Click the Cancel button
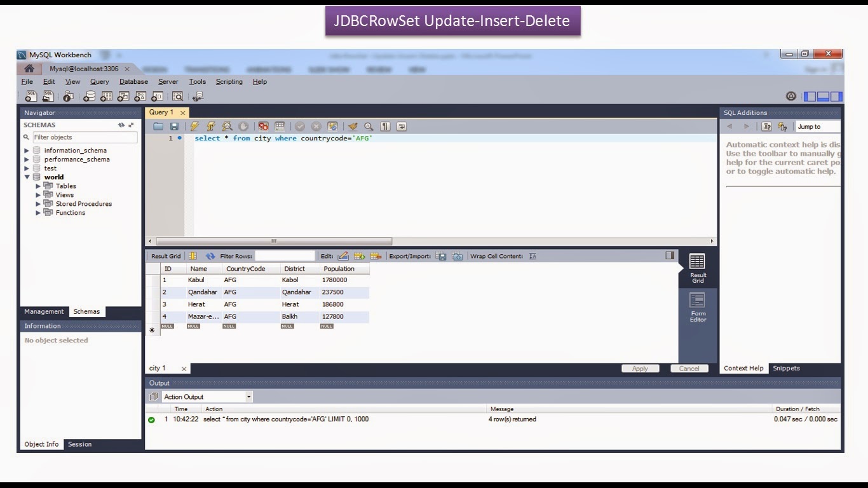This screenshot has height=488, width=868. click(x=689, y=369)
